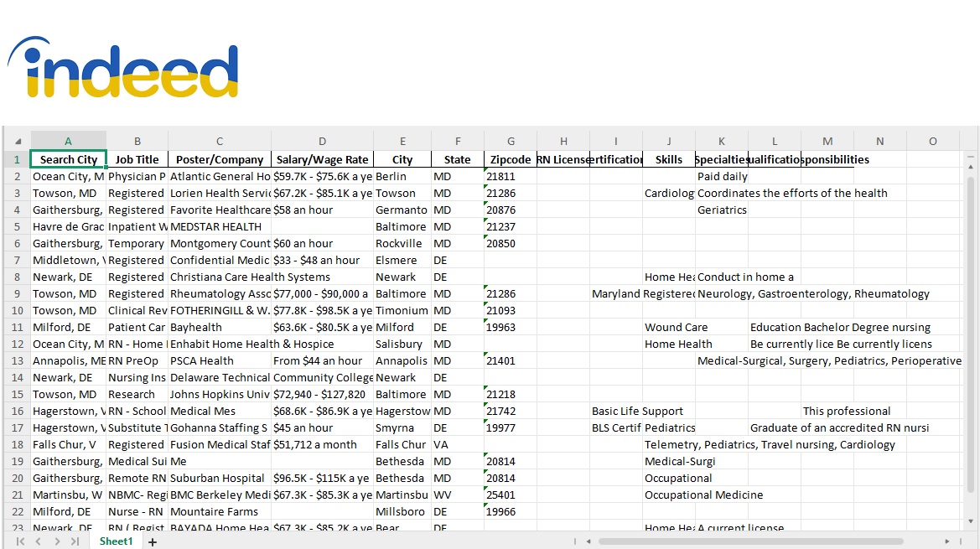Select column O by its header

click(932, 141)
